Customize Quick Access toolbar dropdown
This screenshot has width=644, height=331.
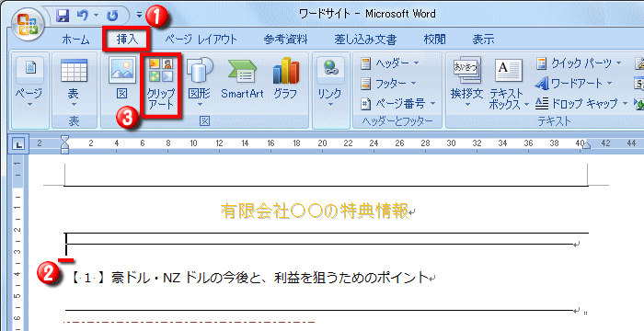[139, 16]
